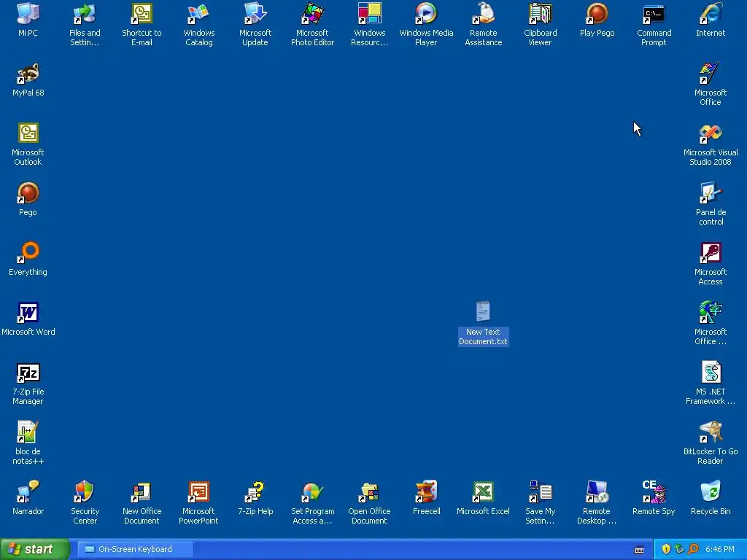Image resolution: width=747 pixels, height=560 pixels.
Task: Click the Safely Remove Hardware tray icon
Action: pyautogui.click(x=679, y=549)
